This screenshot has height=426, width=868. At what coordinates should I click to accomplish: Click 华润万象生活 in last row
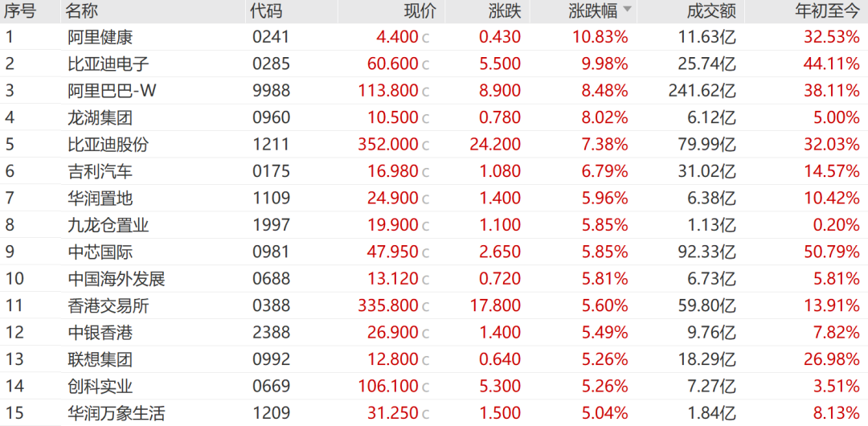click(x=116, y=413)
